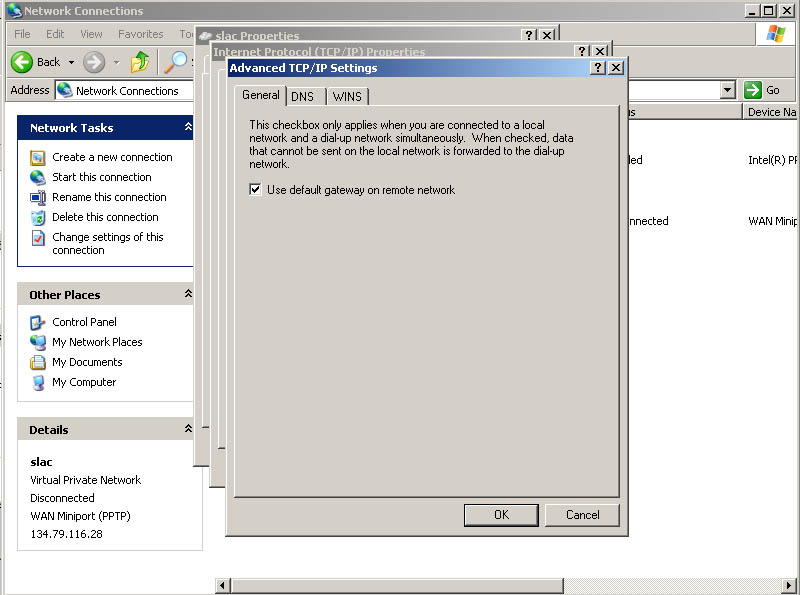Click the Network Connections title bar icon
Viewport: 800px width, 595px height.
[14, 11]
